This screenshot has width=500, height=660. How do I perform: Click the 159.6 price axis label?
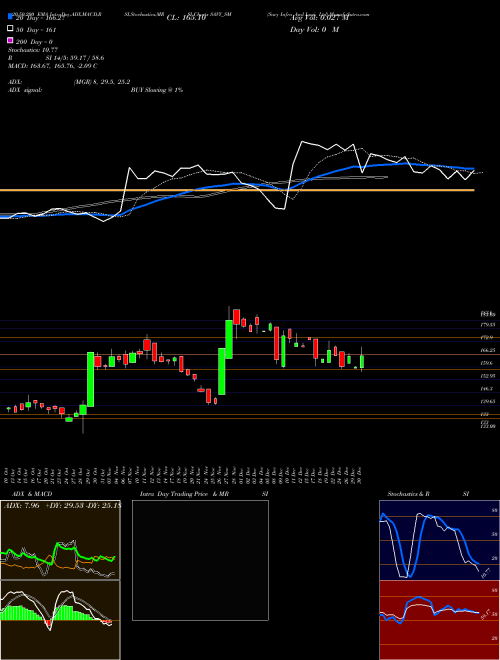point(487,363)
